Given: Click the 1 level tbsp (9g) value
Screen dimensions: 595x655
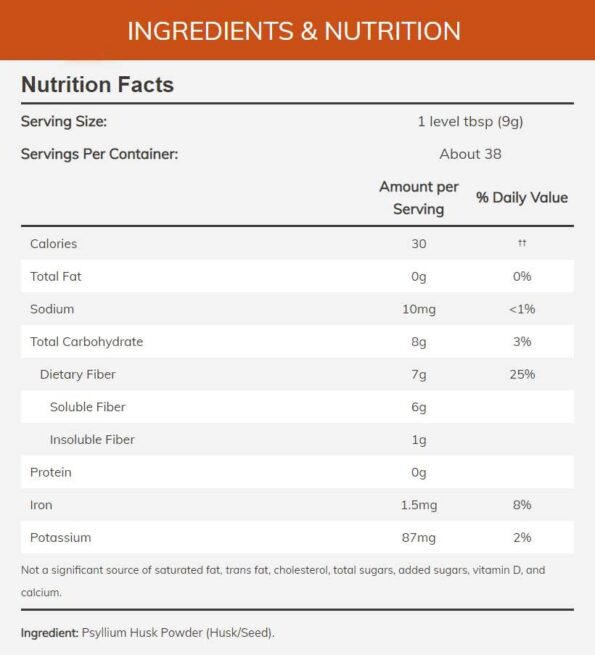Looking at the screenshot, I should pos(470,122).
